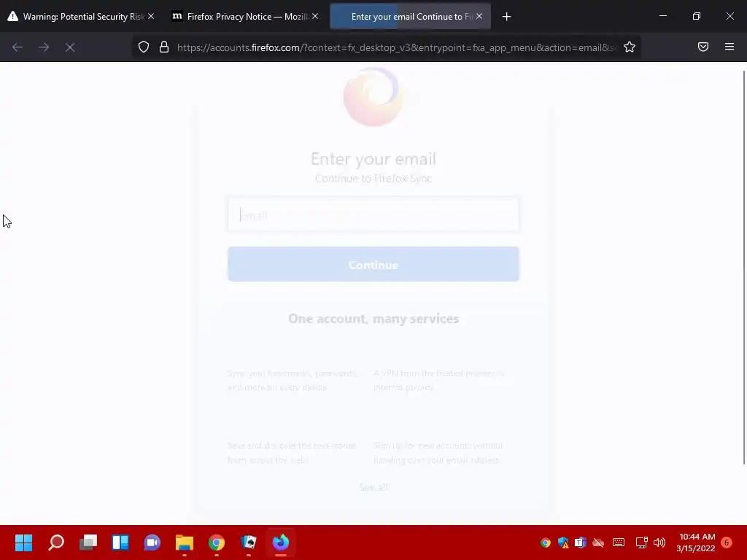
Task: Open the Solitaire cards app on the taskbar
Action: [249, 542]
